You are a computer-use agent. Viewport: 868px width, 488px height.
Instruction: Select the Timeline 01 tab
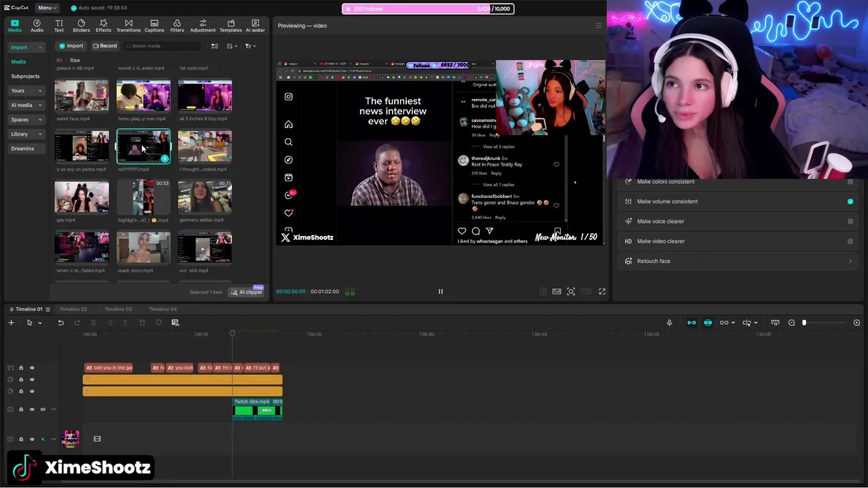(28, 309)
